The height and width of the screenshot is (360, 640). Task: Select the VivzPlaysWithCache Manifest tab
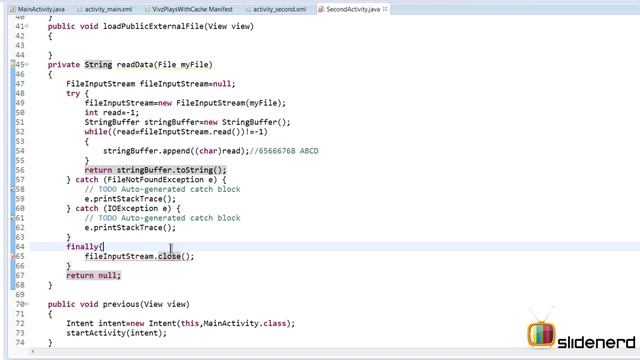pos(189,9)
